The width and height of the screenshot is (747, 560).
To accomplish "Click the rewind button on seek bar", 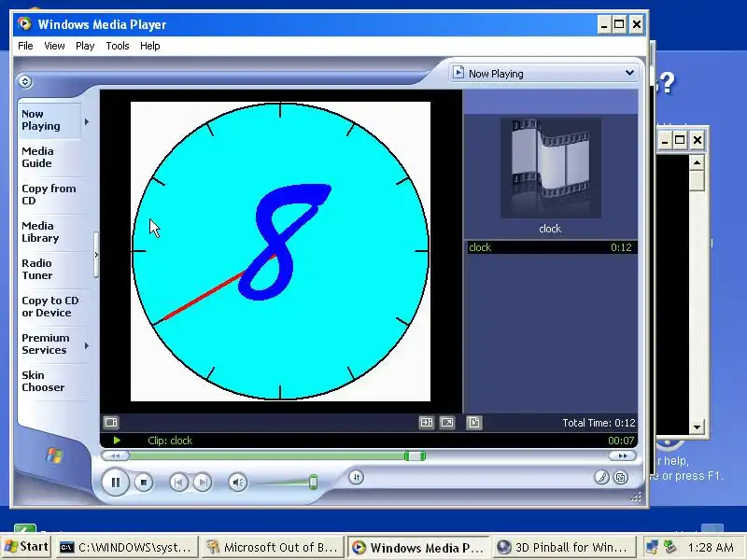I will click(115, 455).
